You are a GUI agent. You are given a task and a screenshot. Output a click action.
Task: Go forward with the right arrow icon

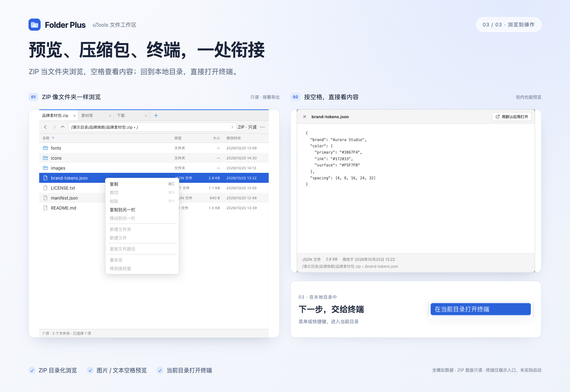[x=54, y=127]
